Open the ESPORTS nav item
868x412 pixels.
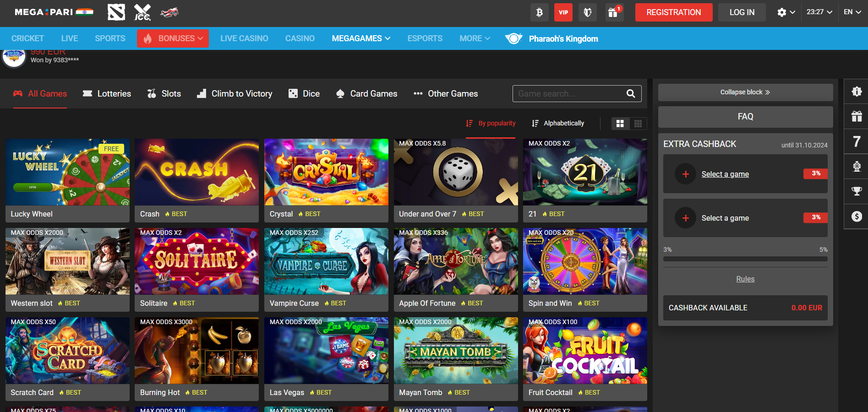click(x=425, y=38)
